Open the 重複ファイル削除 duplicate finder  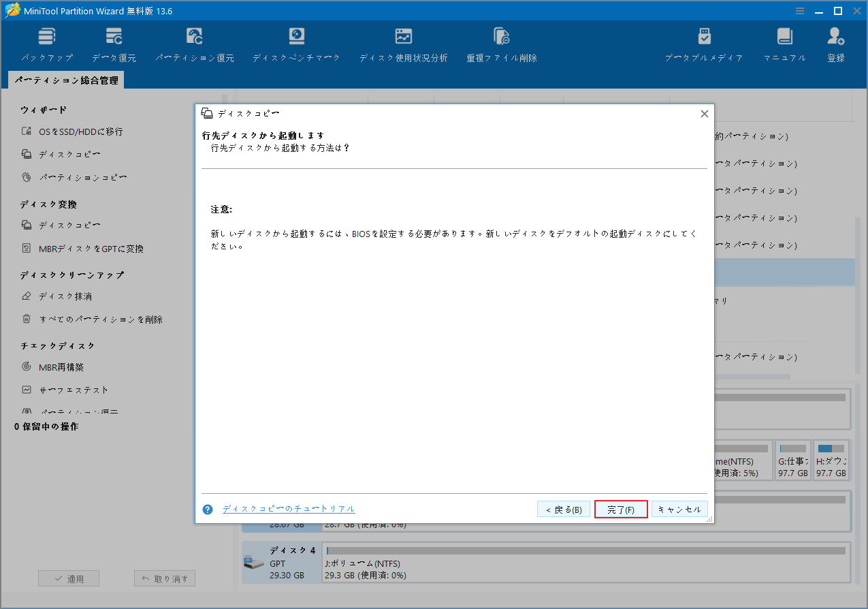(x=501, y=43)
